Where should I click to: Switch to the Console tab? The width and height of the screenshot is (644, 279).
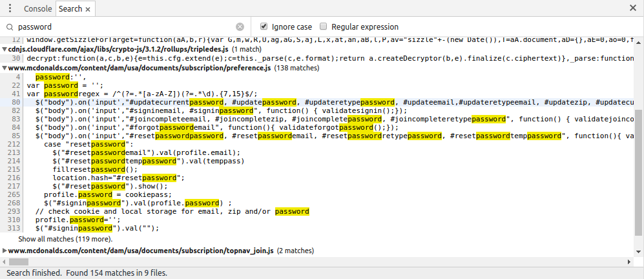pyautogui.click(x=37, y=9)
